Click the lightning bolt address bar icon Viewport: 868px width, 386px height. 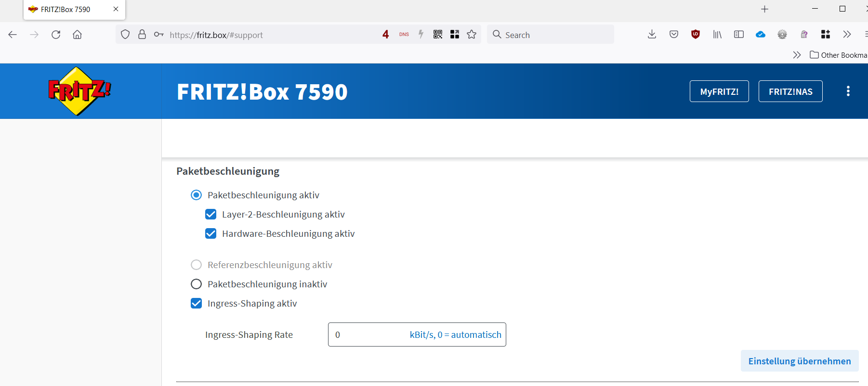(421, 34)
